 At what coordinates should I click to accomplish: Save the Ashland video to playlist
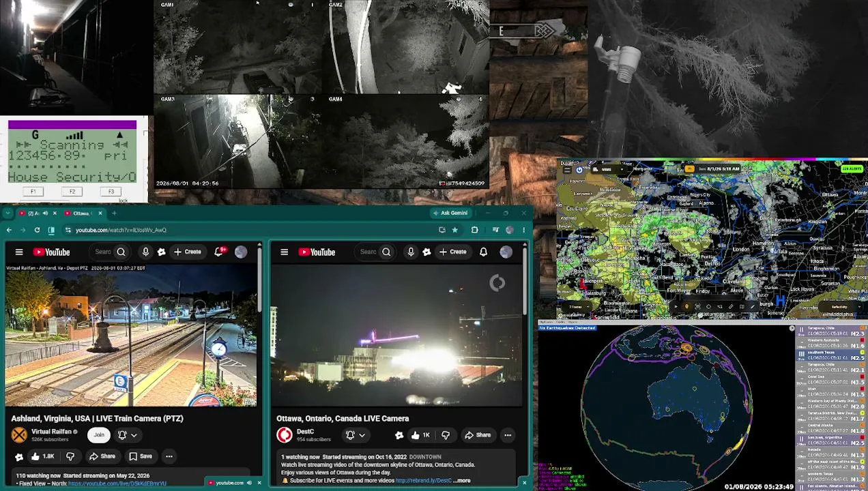[x=141, y=456]
